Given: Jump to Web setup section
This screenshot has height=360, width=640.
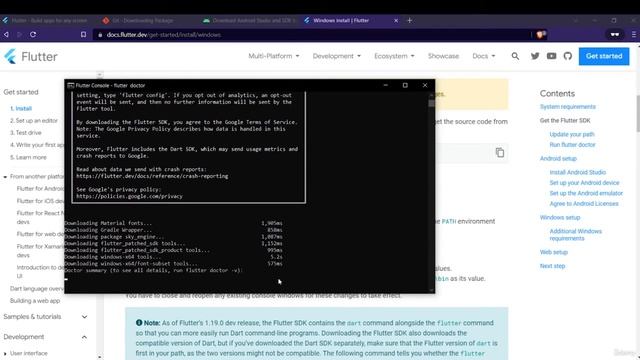Looking at the screenshot, I should click(553, 252).
